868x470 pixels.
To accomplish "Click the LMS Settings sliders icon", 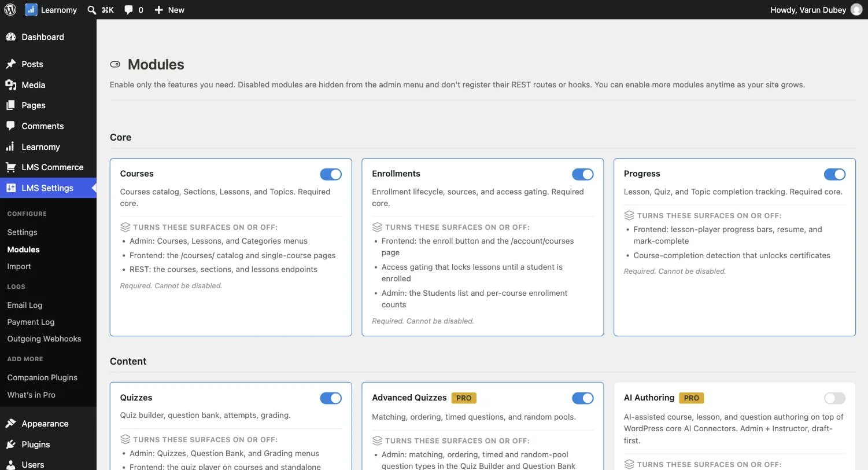I will pyautogui.click(x=10, y=188).
